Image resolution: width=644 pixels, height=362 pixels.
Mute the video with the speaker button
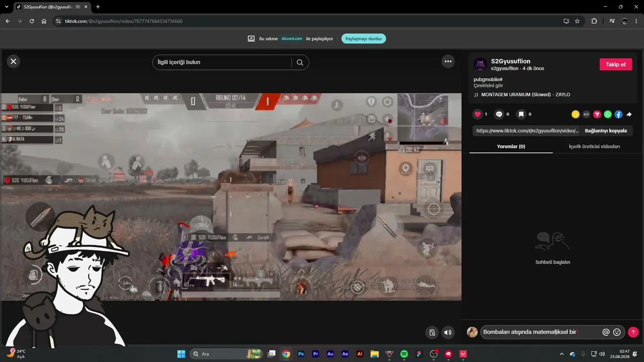pos(448,332)
